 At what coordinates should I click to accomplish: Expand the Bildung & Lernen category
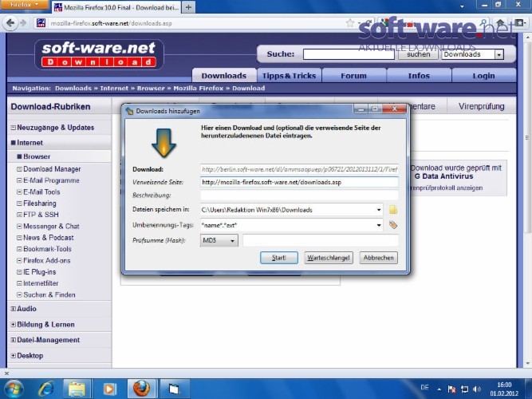pyautogui.click(x=14, y=324)
